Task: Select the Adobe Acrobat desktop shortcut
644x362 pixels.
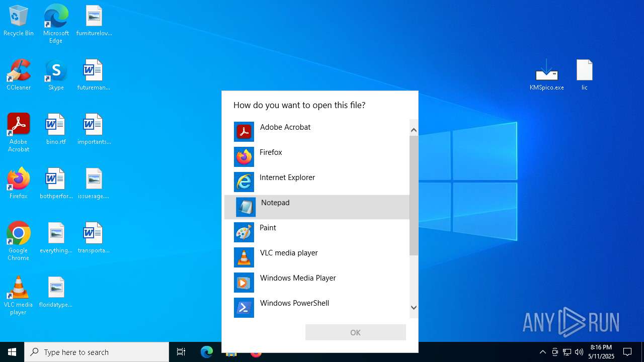Action: (19, 132)
